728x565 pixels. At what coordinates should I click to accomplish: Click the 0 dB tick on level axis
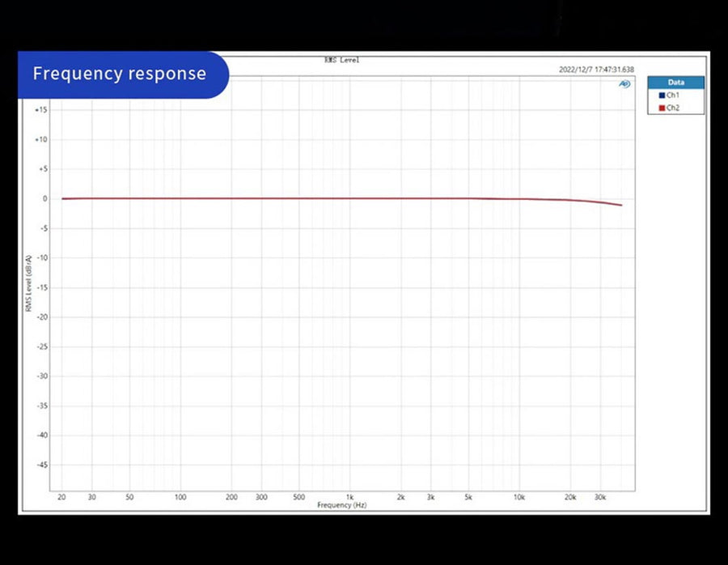44,199
